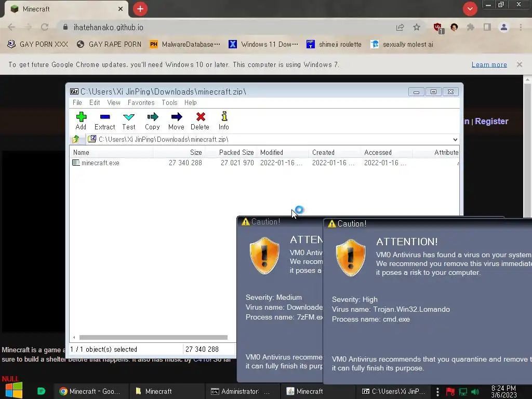Sort by Size column header
The width and height of the screenshot is (532, 399).
pos(179,152)
